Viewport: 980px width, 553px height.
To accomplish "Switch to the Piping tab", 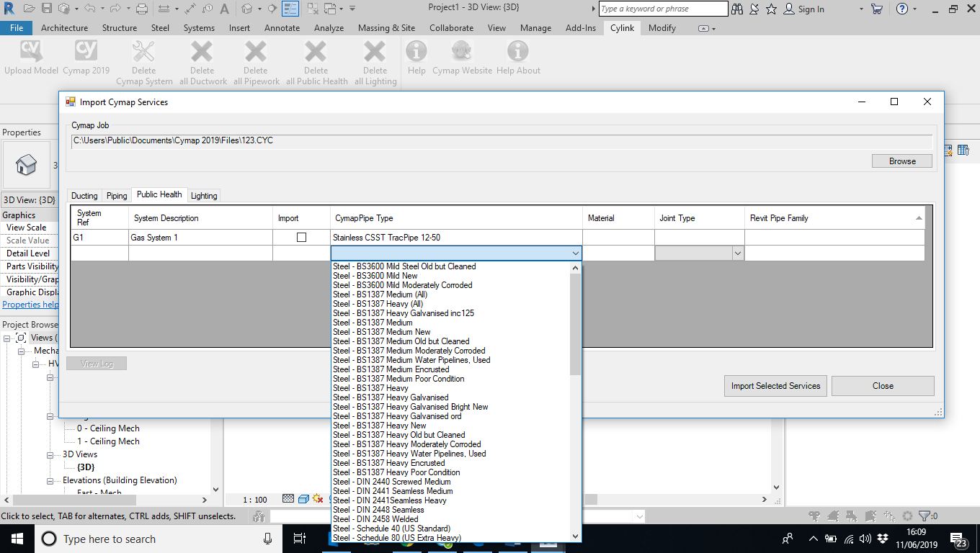I will point(116,195).
